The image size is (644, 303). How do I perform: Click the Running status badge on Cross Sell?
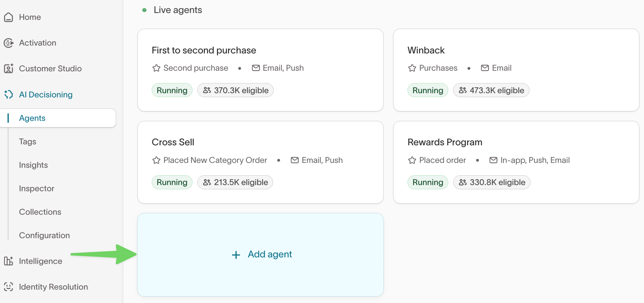click(172, 182)
